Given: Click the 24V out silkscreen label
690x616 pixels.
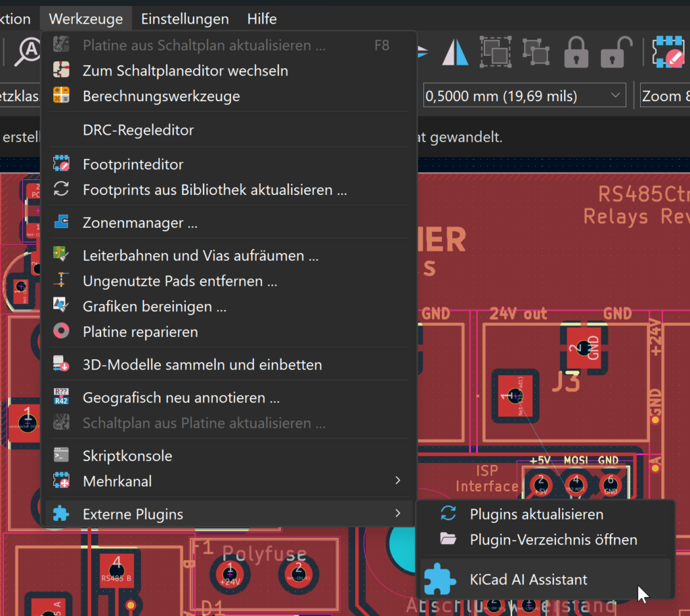Looking at the screenshot, I should pos(518,313).
